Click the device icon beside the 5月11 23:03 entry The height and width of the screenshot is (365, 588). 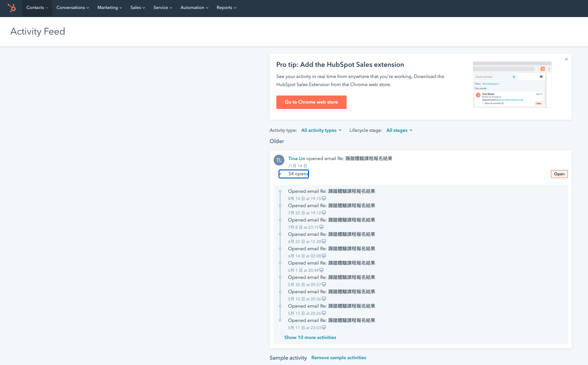click(323, 327)
